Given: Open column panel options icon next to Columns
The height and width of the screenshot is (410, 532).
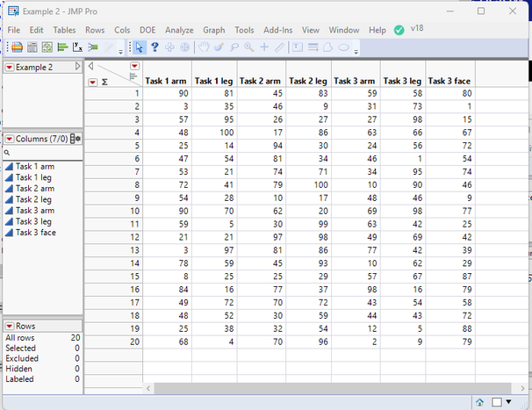Looking at the screenshot, I should pyautogui.click(x=75, y=139).
